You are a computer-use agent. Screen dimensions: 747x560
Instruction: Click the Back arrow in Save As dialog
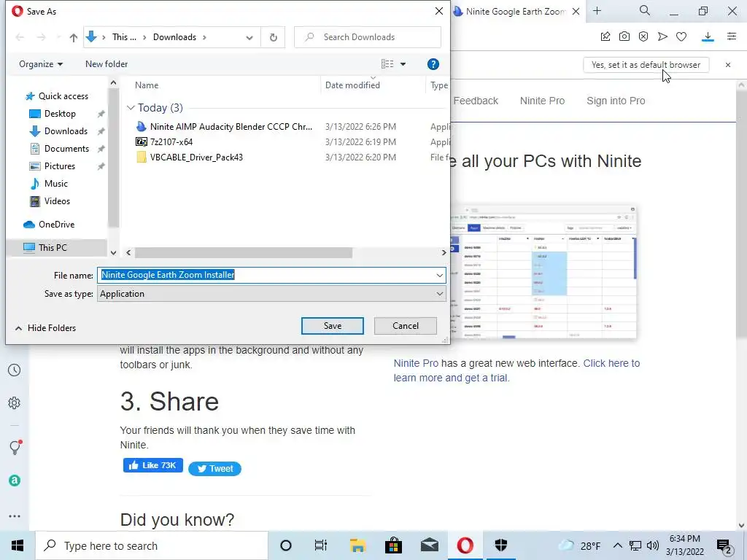pyautogui.click(x=20, y=37)
